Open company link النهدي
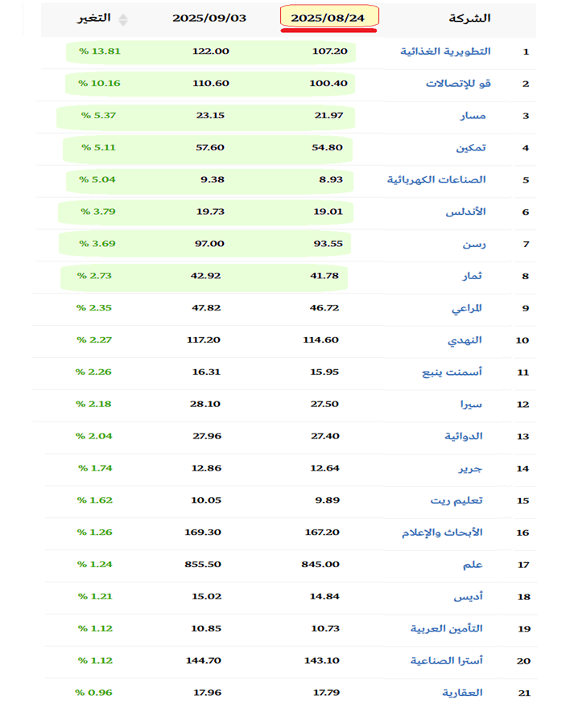The width and height of the screenshot is (570, 728). tap(465, 339)
